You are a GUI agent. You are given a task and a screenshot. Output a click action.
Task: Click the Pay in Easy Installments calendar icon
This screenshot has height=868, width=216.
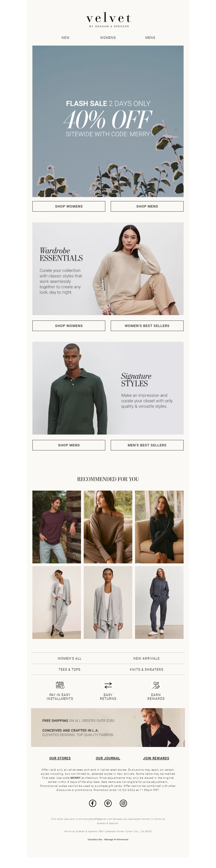(x=60, y=685)
